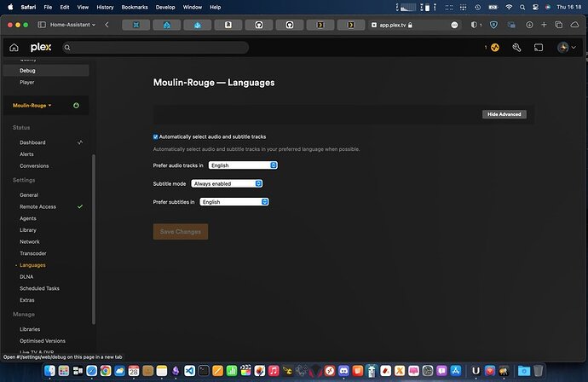Screen dimensions: 588x382
Task: Open the Plex cast screen icon
Action: point(539,47)
